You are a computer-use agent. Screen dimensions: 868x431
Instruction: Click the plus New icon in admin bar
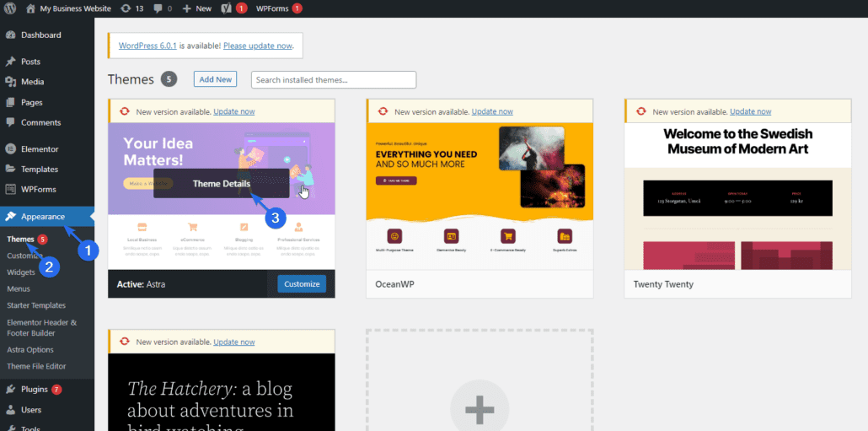point(186,9)
